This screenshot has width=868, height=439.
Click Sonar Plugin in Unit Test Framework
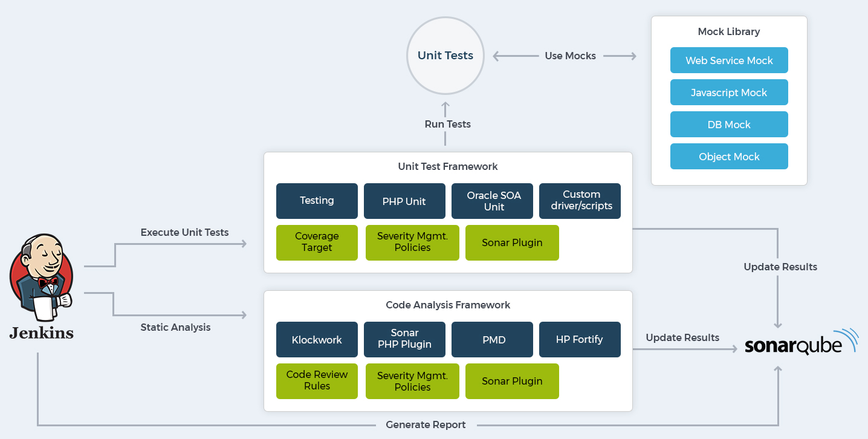coord(512,242)
